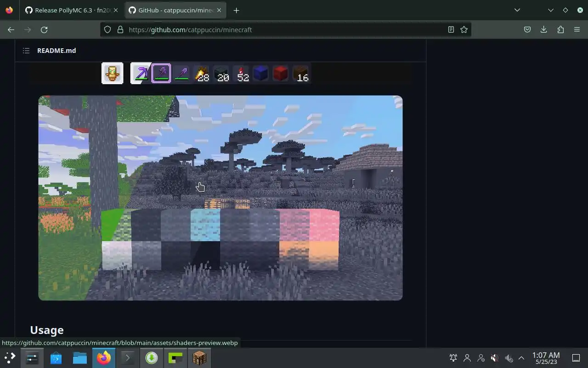Open the Firefox hamburger application menu

click(577, 29)
